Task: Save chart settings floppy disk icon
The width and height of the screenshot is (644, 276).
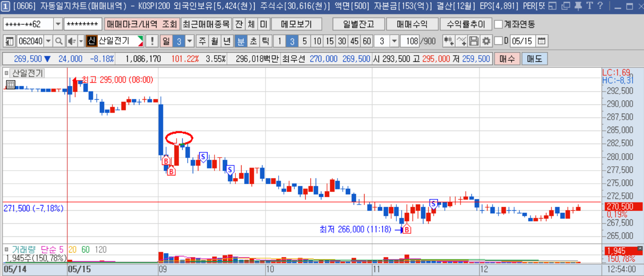Action: tap(474, 41)
